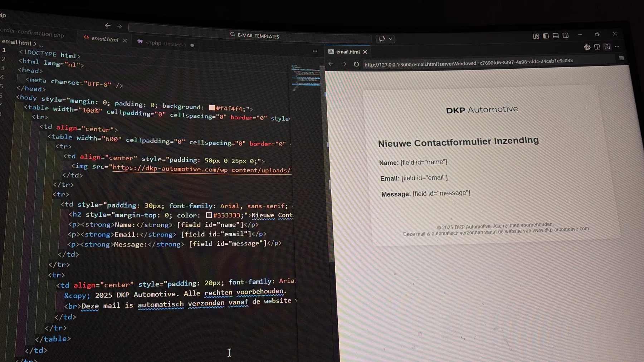
Task: Click the <!DOCTYPE html> code line
Action: coord(50,54)
